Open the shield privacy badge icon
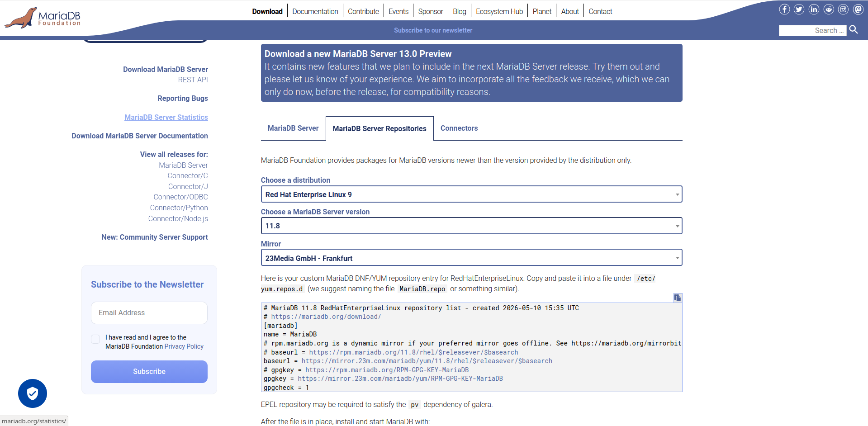The image size is (868, 426). [33, 393]
